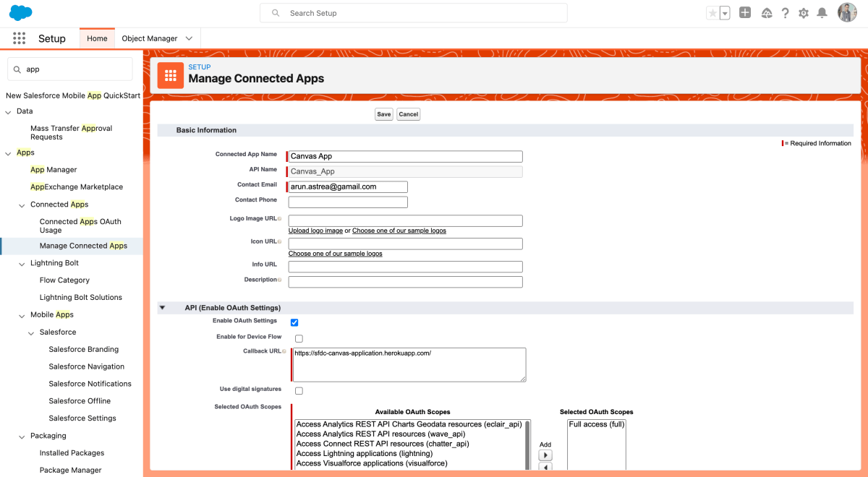Screen dimensions: 868x477
Task: Open AppExchange Marketplace in sidebar
Action: pos(77,186)
